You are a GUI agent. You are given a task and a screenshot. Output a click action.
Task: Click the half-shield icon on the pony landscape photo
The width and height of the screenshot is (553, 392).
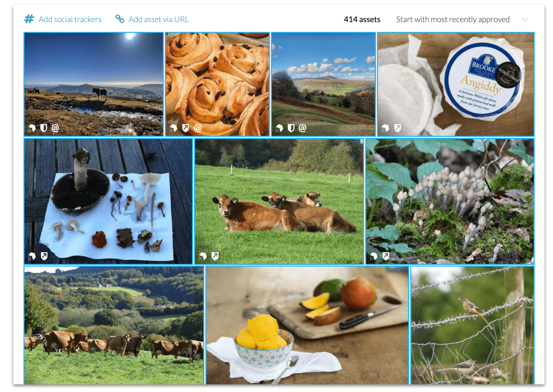point(44,128)
